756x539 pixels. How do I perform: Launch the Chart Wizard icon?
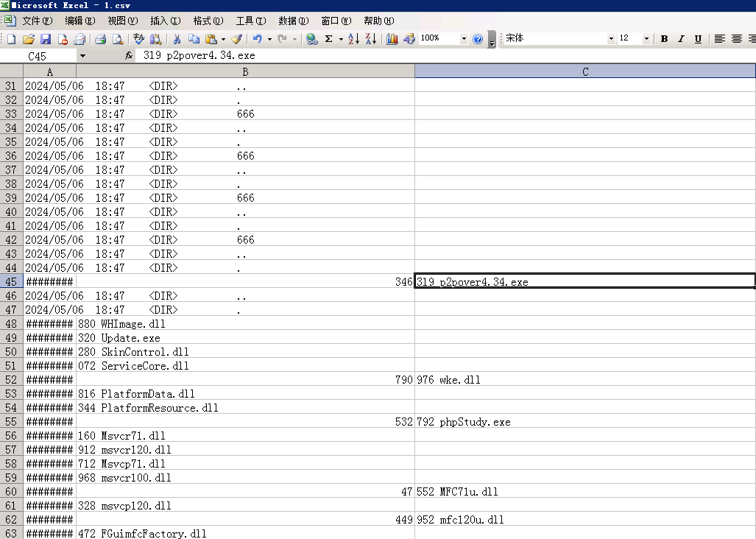point(392,39)
